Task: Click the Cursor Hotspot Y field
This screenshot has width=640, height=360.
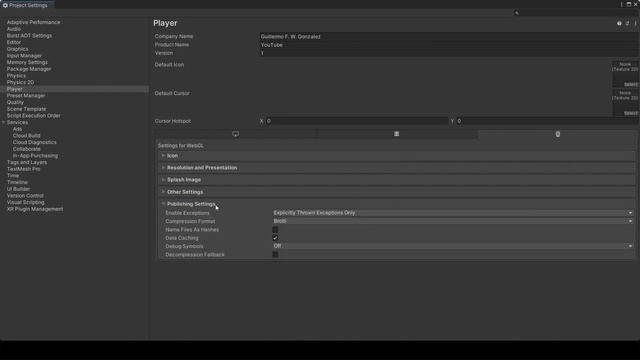Action: (547, 121)
